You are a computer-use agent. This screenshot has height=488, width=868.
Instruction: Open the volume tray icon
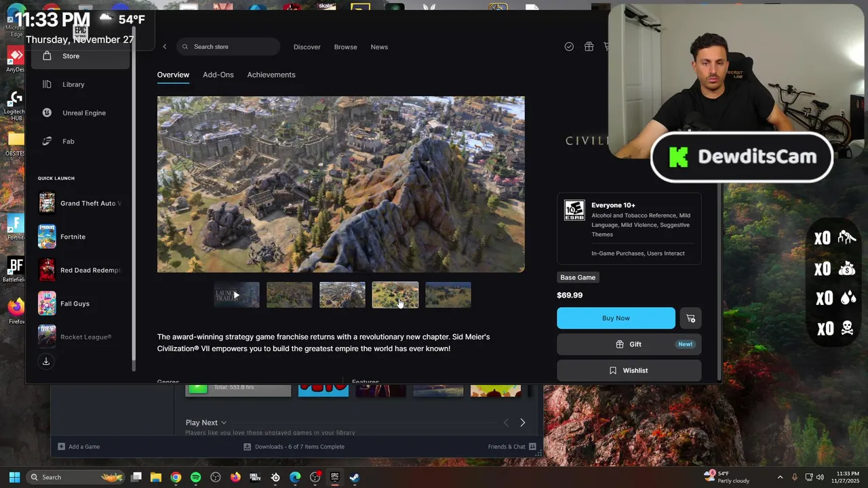coord(820,477)
